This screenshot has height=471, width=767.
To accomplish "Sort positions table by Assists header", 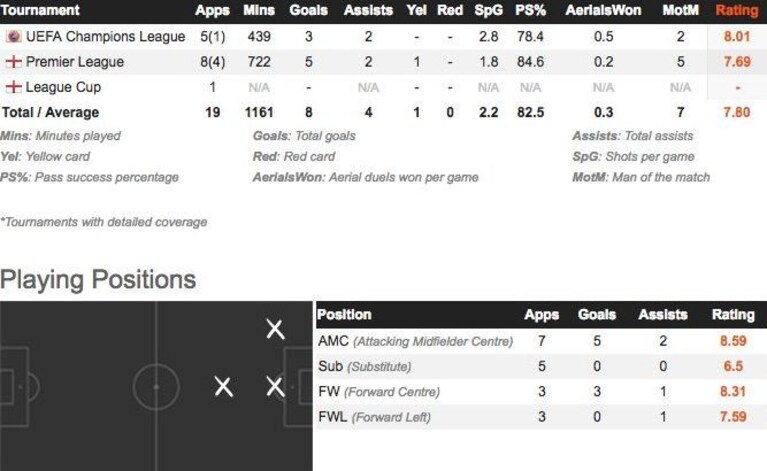I will 663,314.
